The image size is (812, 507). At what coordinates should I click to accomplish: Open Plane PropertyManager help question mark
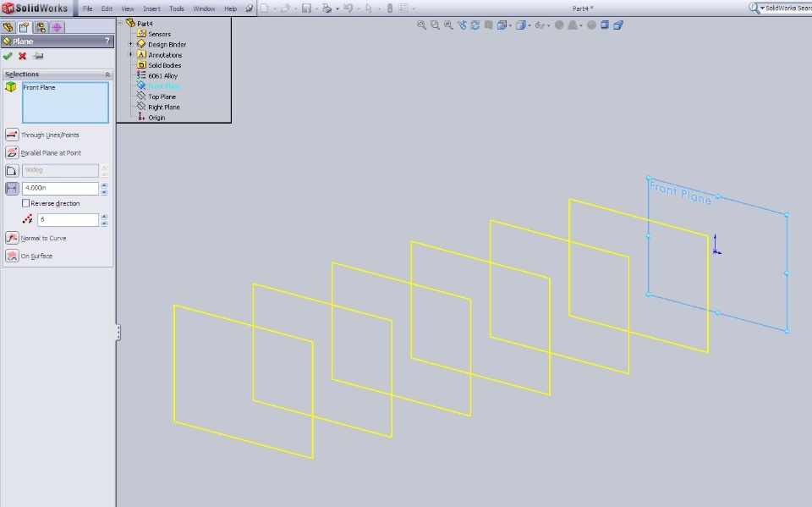click(107, 41)
